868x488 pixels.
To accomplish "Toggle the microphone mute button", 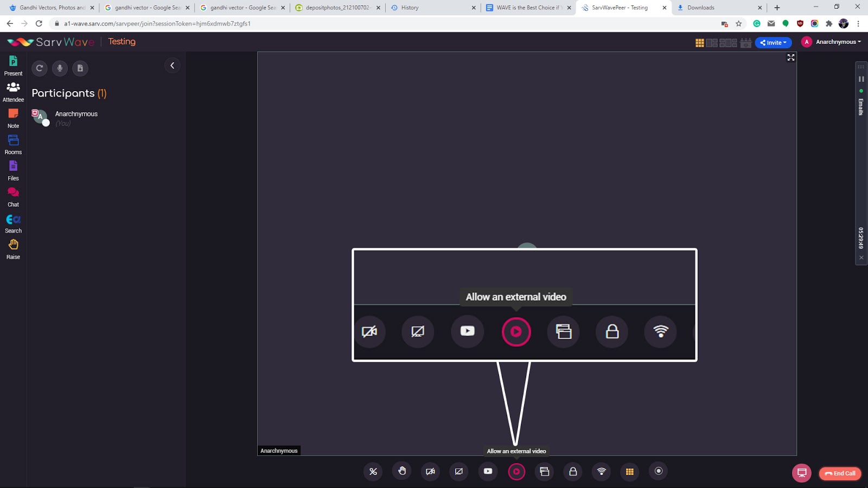I will click(x=373, y=472).
